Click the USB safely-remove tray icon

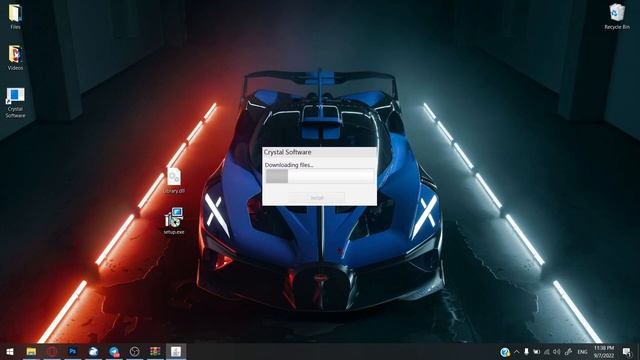pos(527,352)
